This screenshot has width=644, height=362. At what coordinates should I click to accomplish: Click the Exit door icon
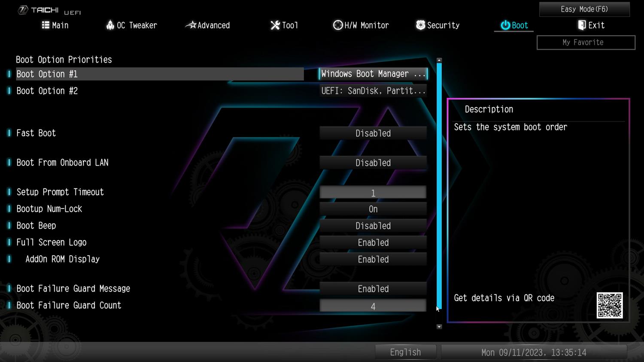582,25
